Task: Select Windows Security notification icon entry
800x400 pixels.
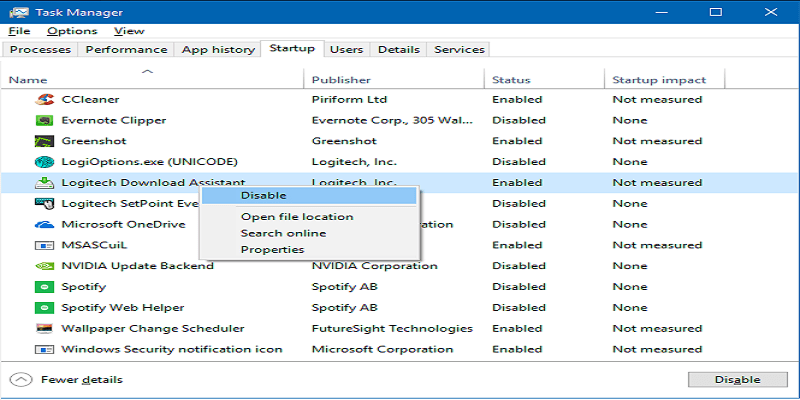Action: (x=172, y=349)
